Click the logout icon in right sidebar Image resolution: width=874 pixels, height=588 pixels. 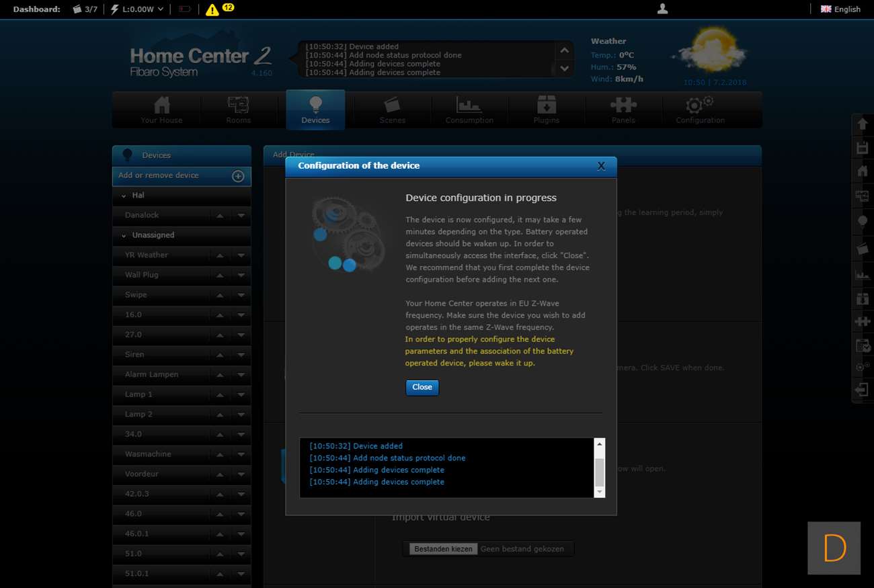click(x=862, y=390)
